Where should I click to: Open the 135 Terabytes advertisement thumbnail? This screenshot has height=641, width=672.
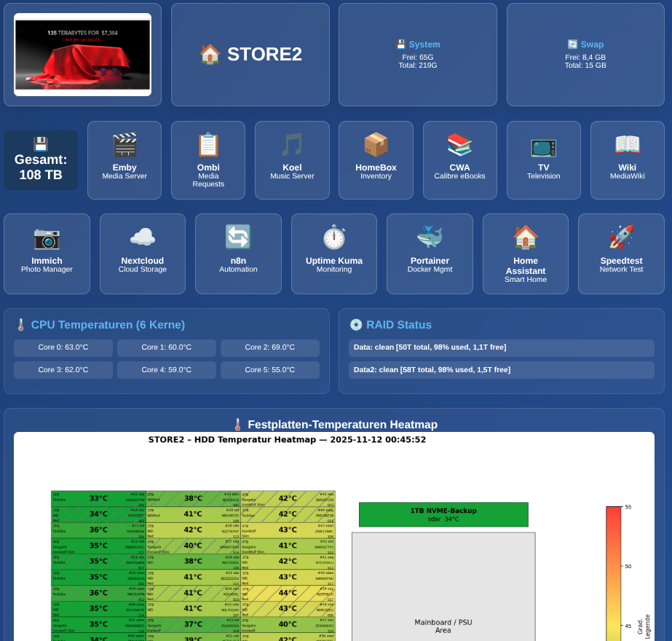[82, 54]
